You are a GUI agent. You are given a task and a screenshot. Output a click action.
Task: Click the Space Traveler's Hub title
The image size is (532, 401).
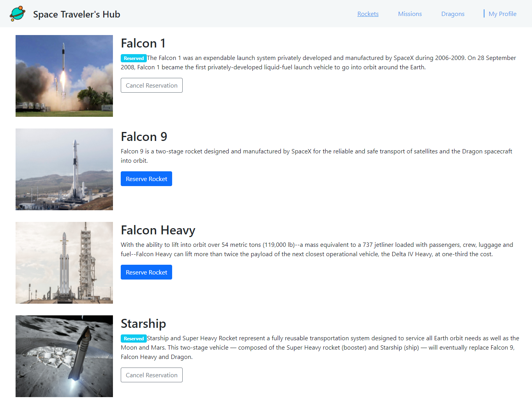click(76, 14)
